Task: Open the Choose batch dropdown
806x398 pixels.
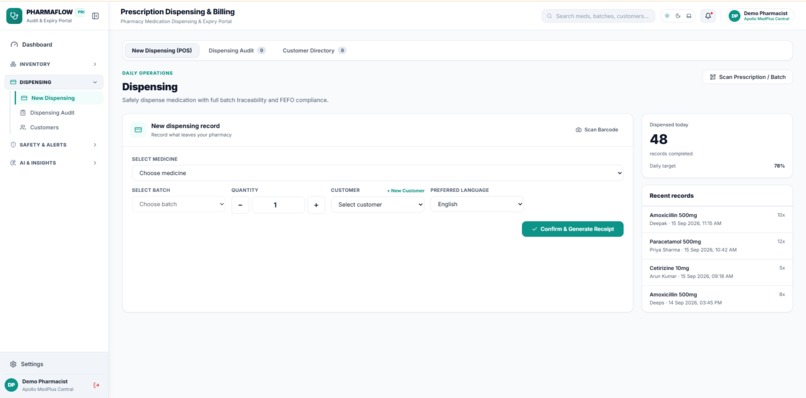Action: click(179, 204)
